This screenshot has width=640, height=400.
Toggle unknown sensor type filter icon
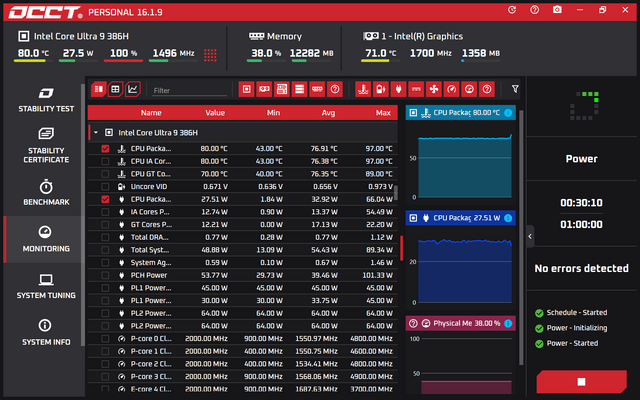point(487,89)
